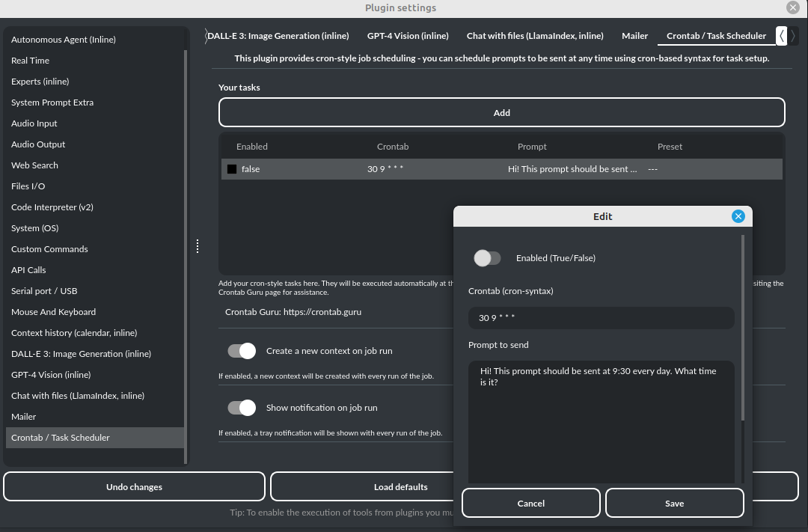Click the crontab syntax field showing "30 9 * * *"
The width and height of the screenshot is (808, 532).
coord(602,317)
